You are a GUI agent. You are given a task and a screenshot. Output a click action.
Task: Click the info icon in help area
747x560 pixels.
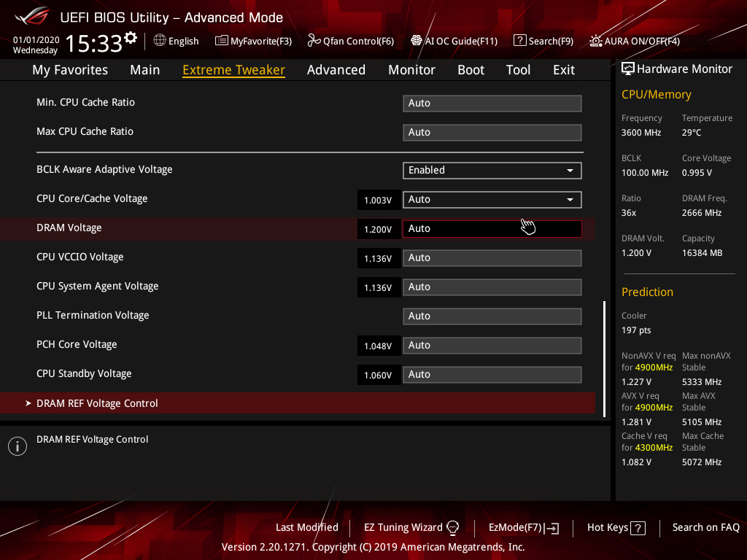(x=18, y=446)
